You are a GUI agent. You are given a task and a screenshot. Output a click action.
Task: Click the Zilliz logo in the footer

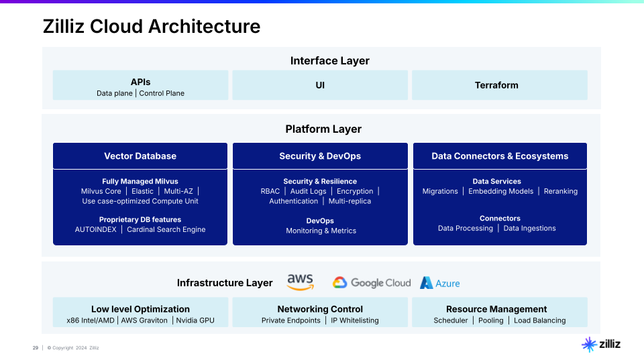click(601, 344)
